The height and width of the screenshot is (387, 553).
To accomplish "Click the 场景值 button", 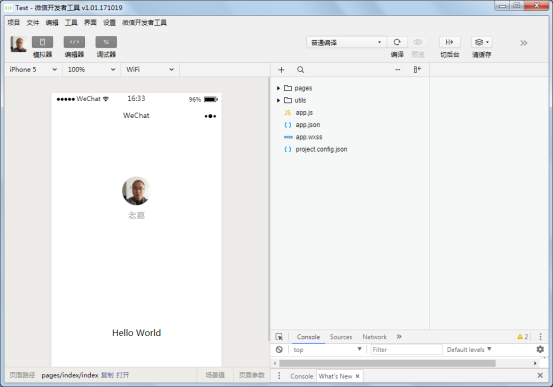I will 215,375.
